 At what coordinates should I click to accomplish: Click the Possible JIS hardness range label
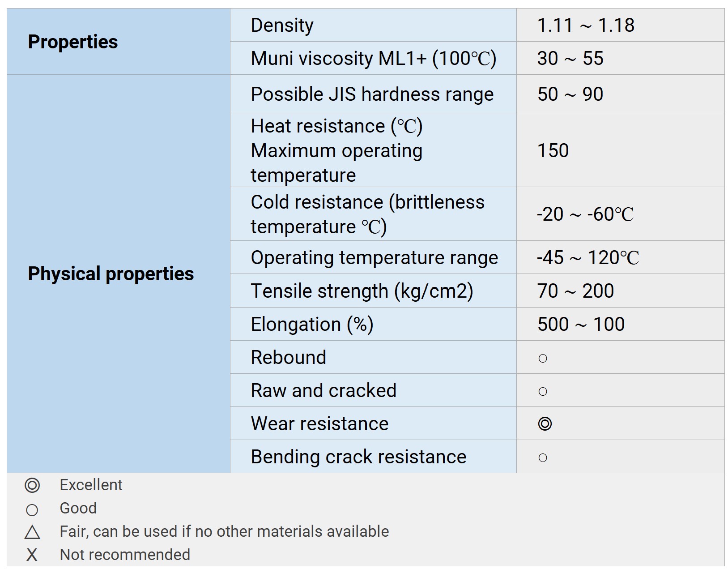[x=372, y=94]
